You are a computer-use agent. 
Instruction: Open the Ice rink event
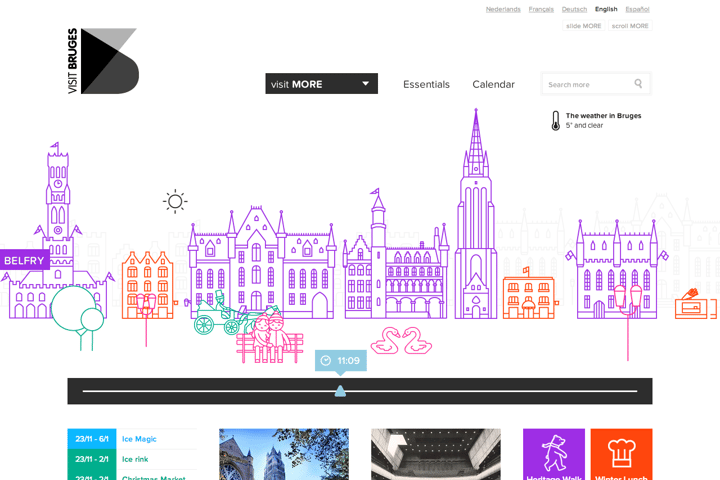click(x=135, y=459)
